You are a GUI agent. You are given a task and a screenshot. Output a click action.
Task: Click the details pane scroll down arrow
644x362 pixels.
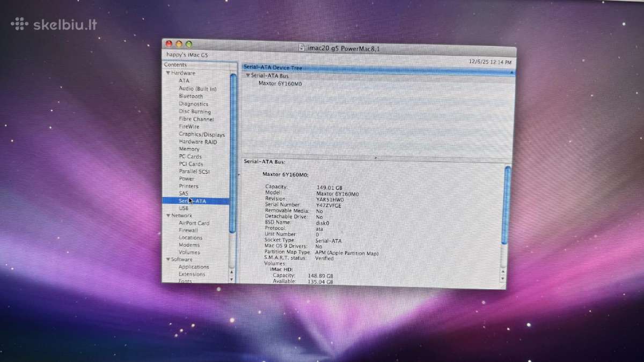click(503, 279)
